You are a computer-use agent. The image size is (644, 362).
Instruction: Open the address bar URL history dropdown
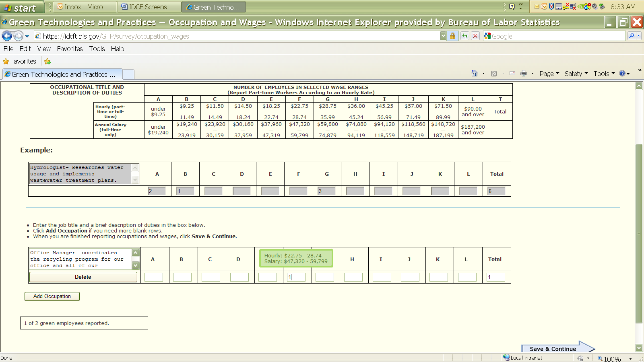tap(443, 36)
